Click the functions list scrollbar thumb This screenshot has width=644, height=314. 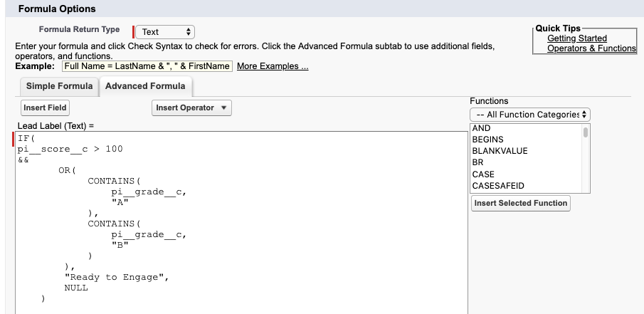click(x=586, y=132)
